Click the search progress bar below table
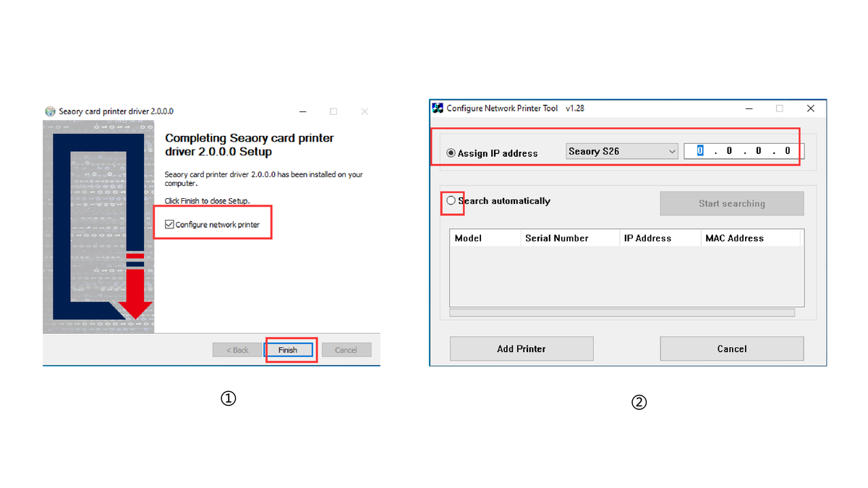 [622, 313]
